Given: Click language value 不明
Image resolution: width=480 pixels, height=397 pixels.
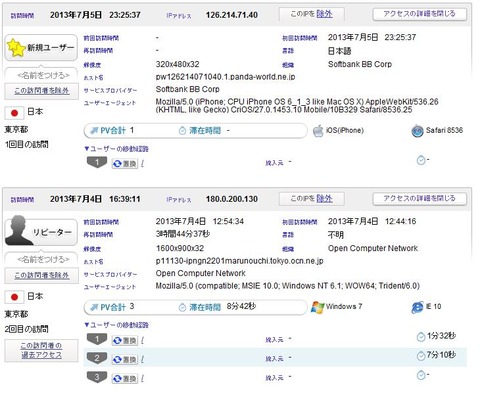Looking at the screenshot, I should coord(336,235).
